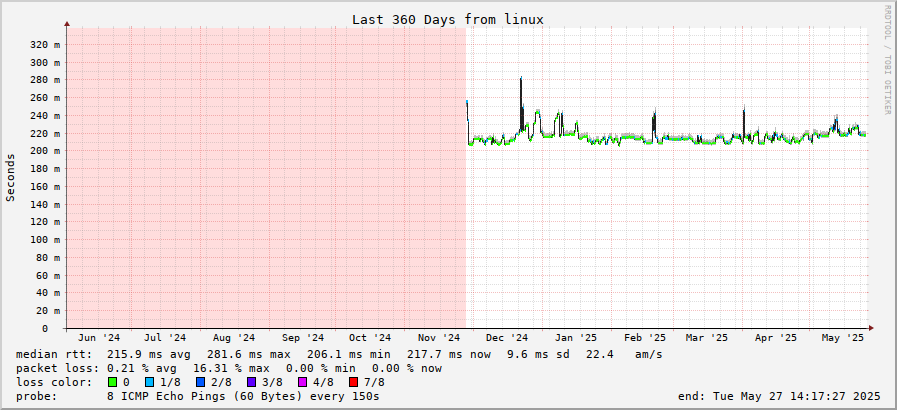The image size is (897, 410).
Task: Click the 'loss color:' legend label
Action: tap(54, 382)
